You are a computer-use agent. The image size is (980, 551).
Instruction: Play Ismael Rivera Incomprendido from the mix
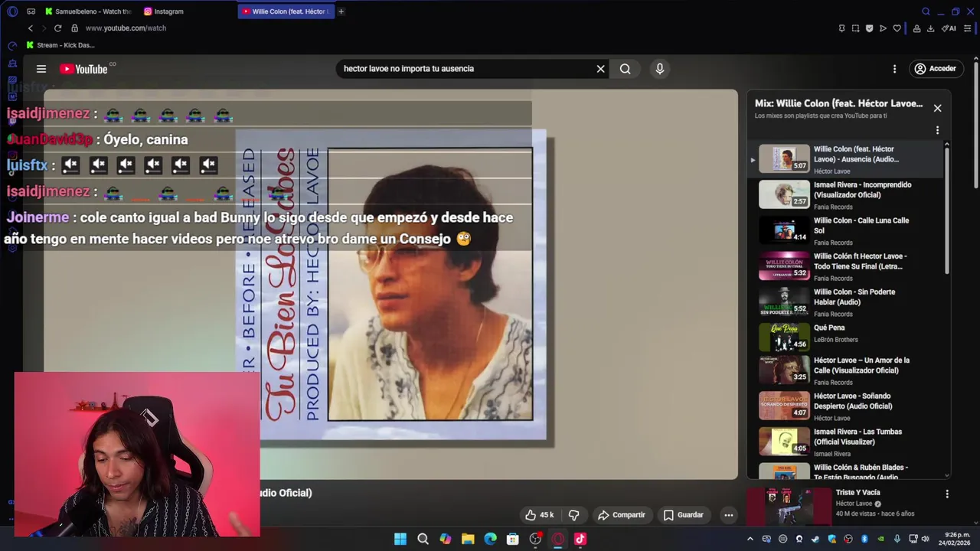(844, 195)
